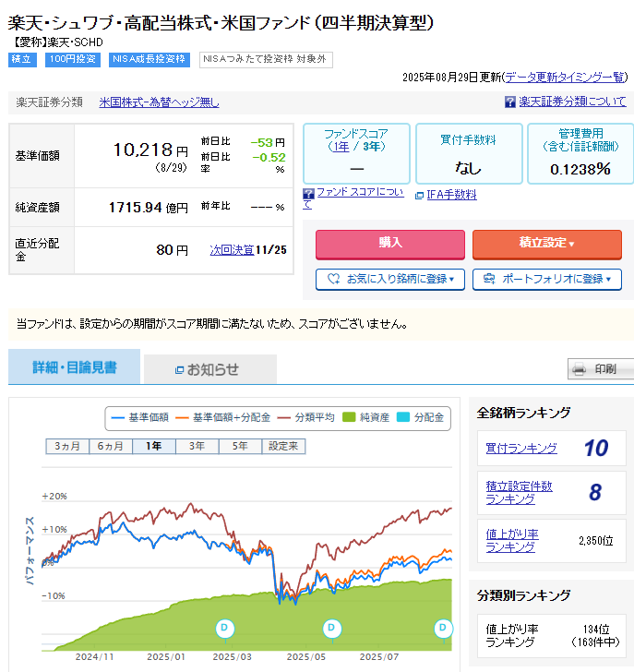Click the green 純資産 legend swatch
This screenshot has width=634, height=672.
pos(349,417)
